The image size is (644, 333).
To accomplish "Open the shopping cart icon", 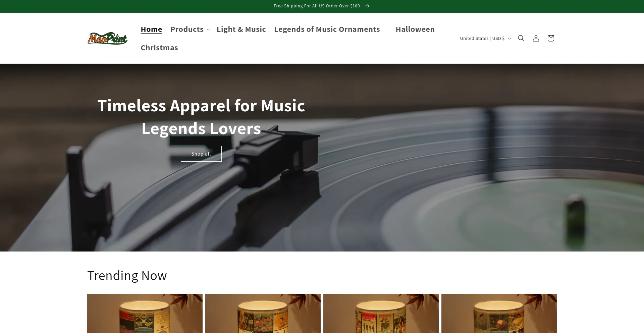I will tap(551, 38).
